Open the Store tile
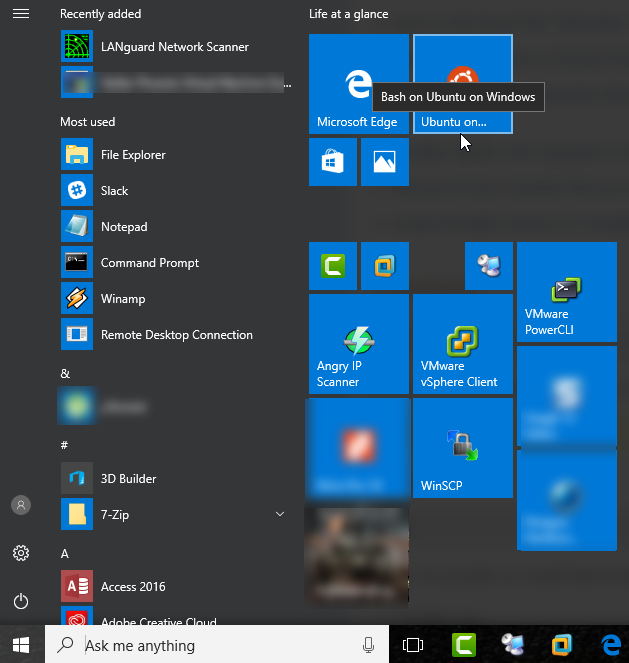629x663 pixels. 333,162
